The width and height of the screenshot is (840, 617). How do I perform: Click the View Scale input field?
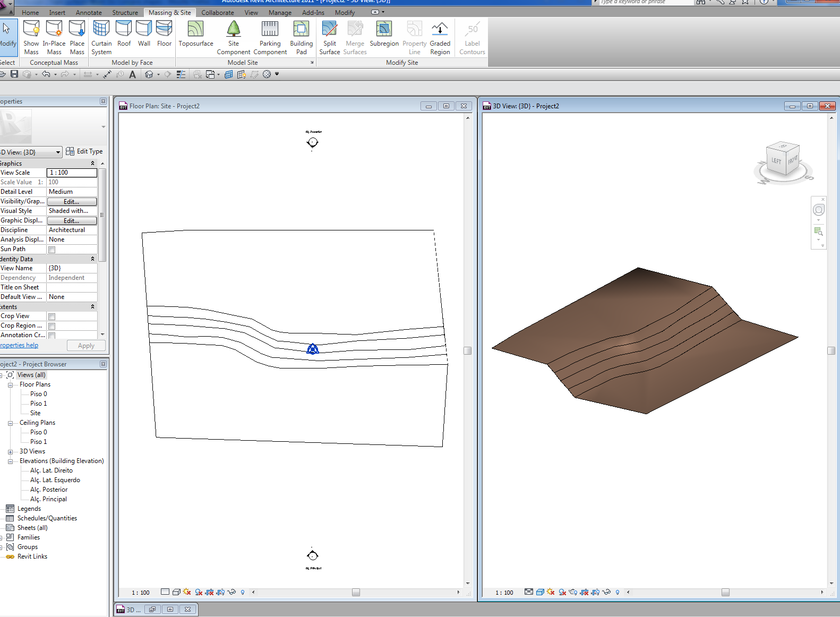point(72,173)
